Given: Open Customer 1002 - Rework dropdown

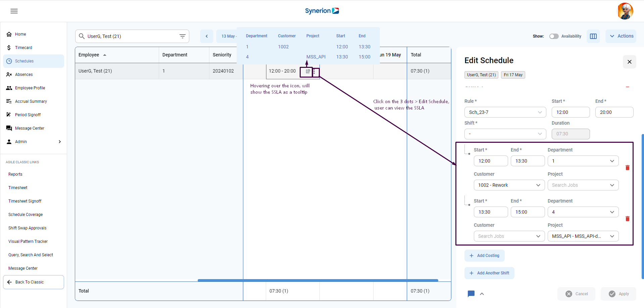Looking at the screenshot, I should pos(509,185).
